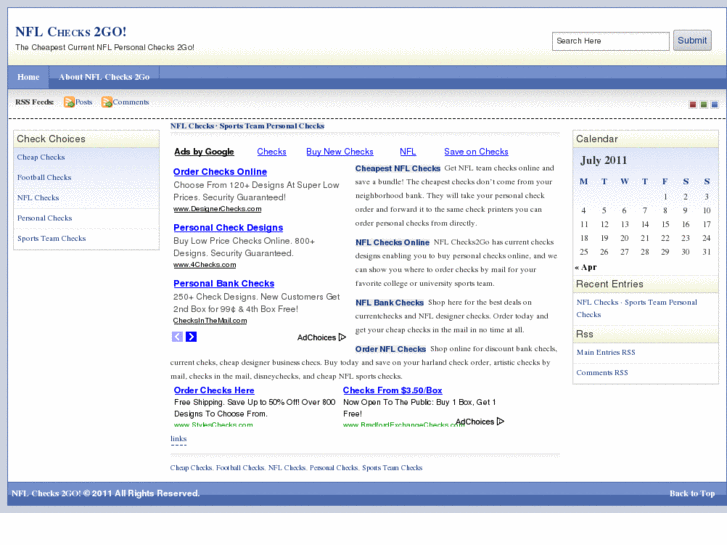Image resolution: width=727 pixels, height=545 pixels.
Task: Open the Comments RSS feed link
Action: (x=131, y=102)
